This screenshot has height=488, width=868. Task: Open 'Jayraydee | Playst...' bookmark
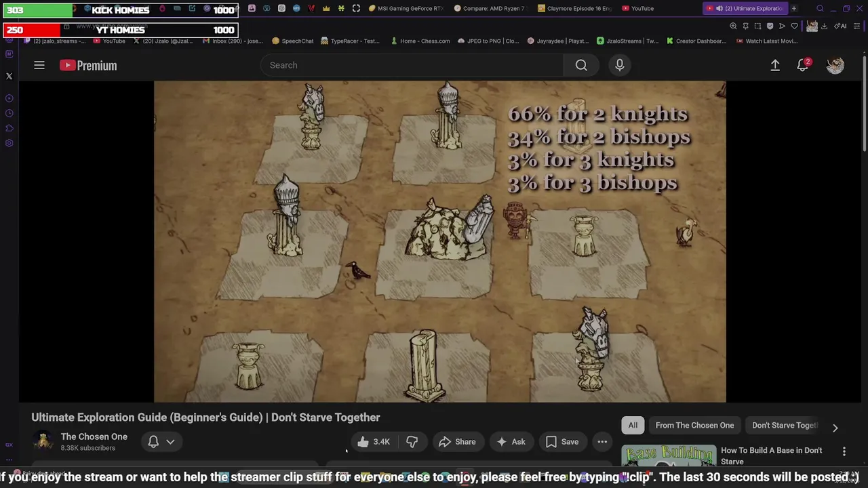tap(557, 41)
